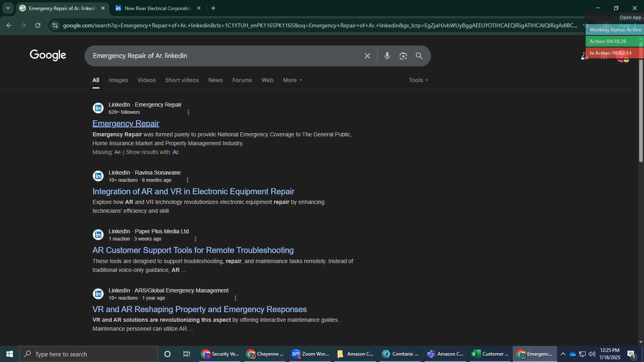
Task: Reload the current page
Action: (x=38, y=25)
